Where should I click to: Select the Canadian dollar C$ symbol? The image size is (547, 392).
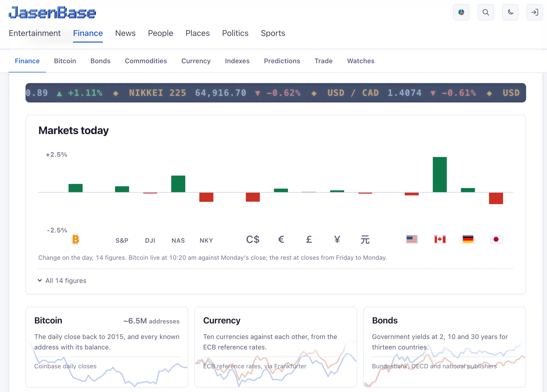253,239
